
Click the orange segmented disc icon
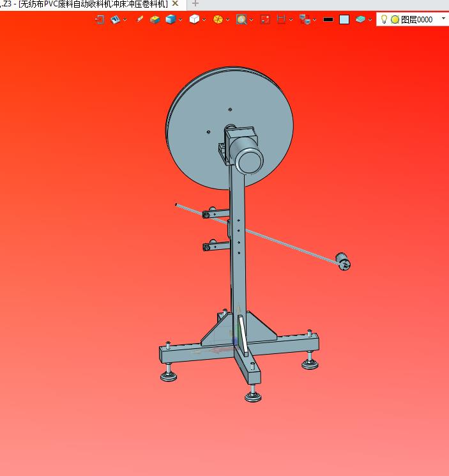coord(218,20)
